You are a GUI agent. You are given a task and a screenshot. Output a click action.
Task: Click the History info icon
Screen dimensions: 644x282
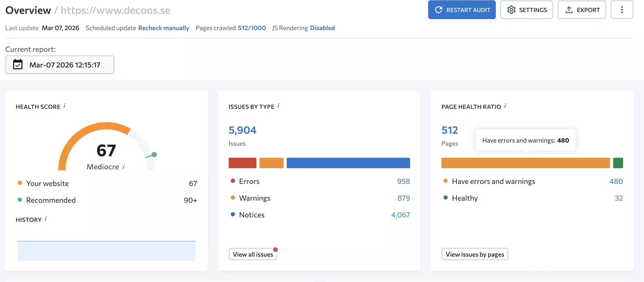pos(46,219)
